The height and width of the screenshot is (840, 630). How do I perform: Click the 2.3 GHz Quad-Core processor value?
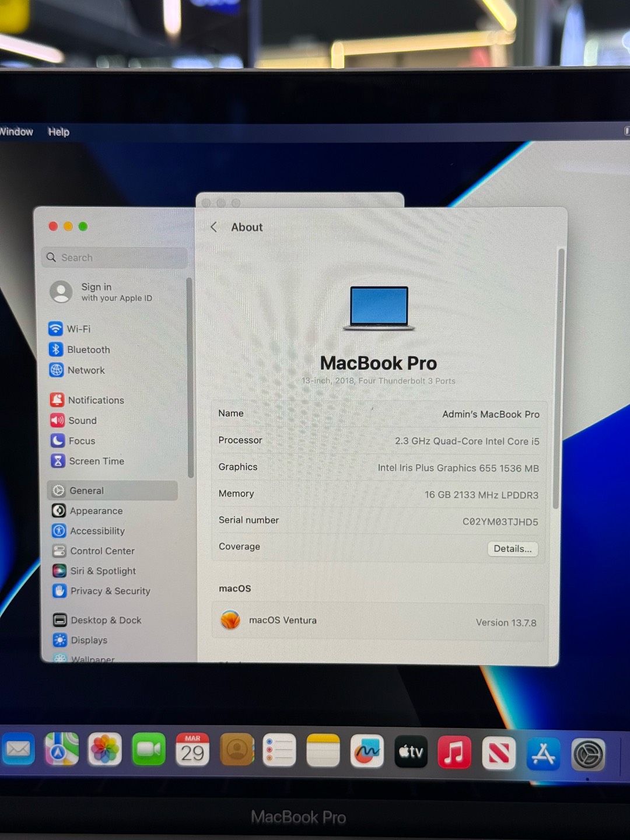point(467,442)
